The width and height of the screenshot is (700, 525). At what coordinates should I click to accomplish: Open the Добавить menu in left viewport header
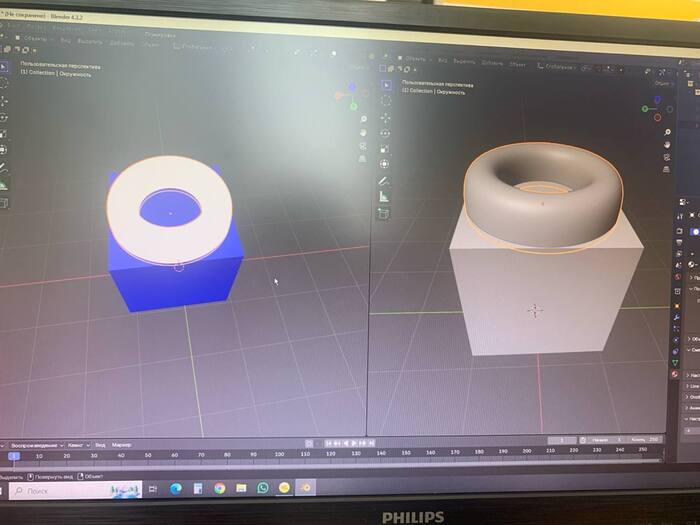point(122,45)
